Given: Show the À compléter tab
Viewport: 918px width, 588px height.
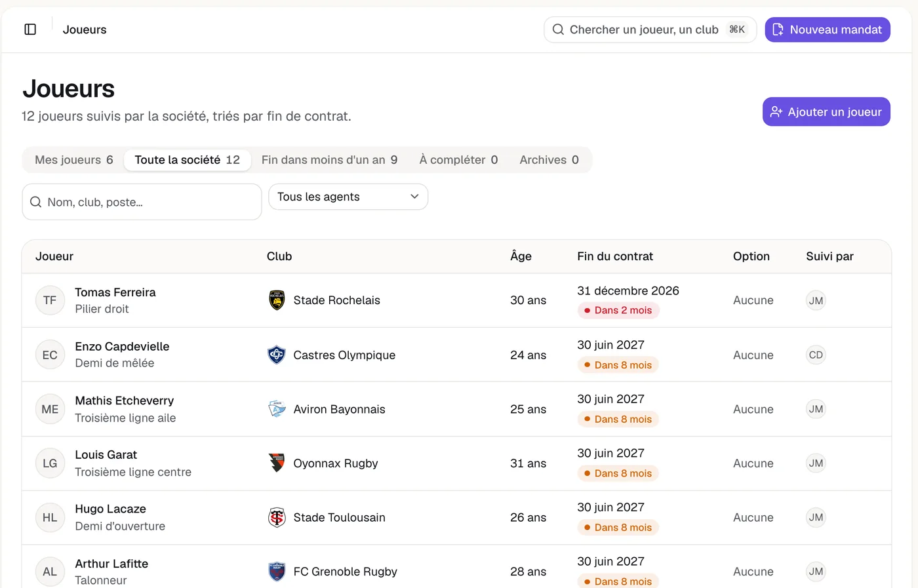Looking at the screenshot, I should pyautogui.click(x=458, y=160).
